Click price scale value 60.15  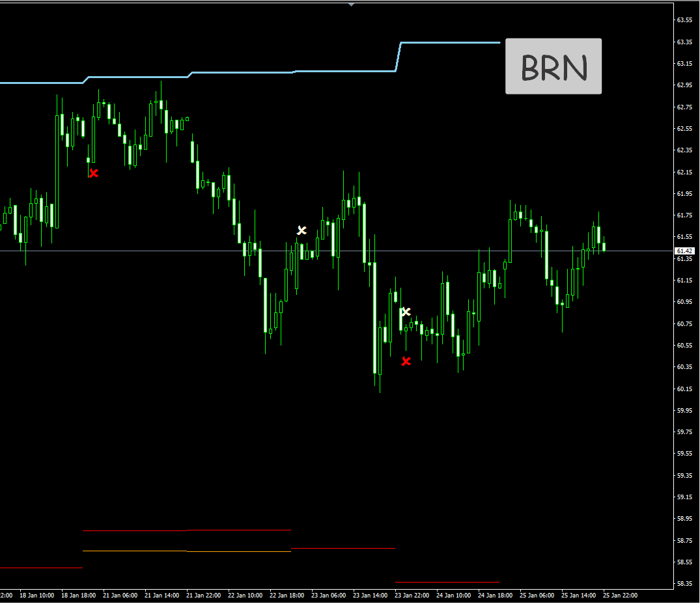pyautogui.click(x=684, y=389)
